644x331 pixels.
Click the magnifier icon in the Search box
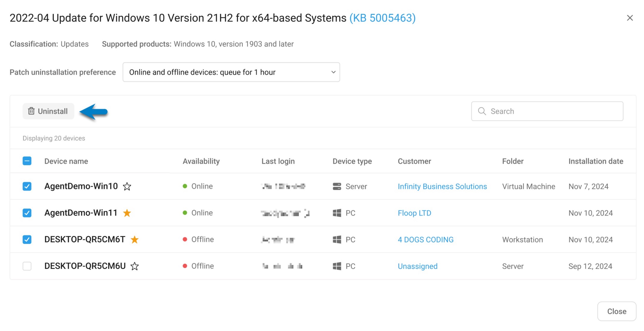(x=482, y=111)
